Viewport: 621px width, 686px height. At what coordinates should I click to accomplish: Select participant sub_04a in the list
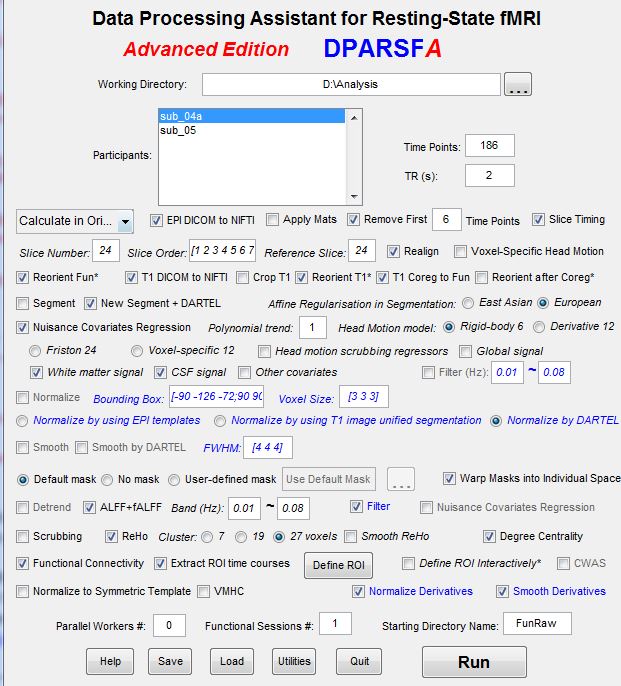[252, 116]
